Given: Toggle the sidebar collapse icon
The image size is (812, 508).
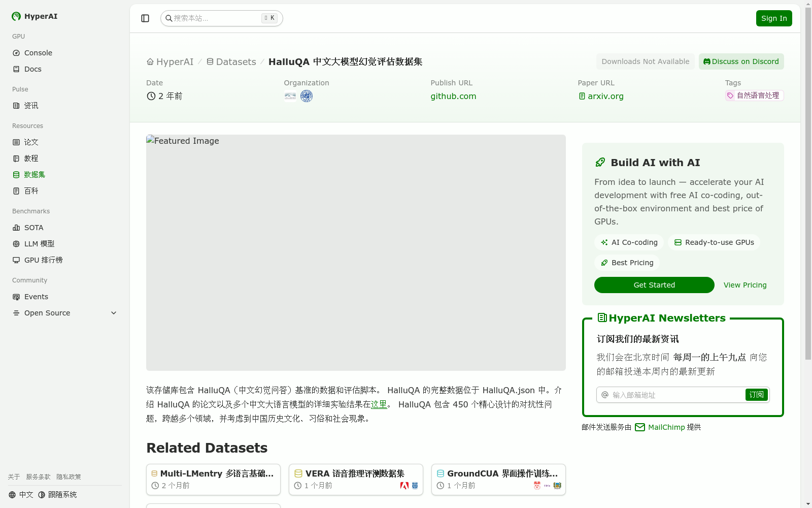Looking at the screenshot, I should tap(145, 18).
